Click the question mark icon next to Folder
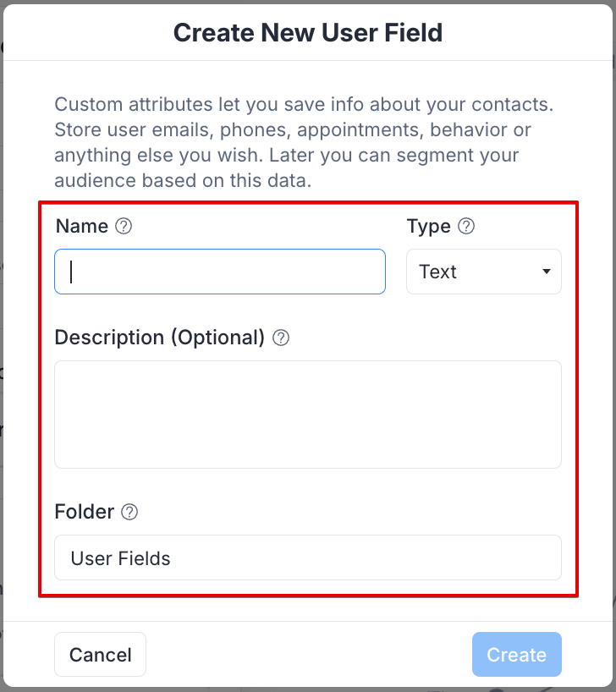 tap(129, 512)
